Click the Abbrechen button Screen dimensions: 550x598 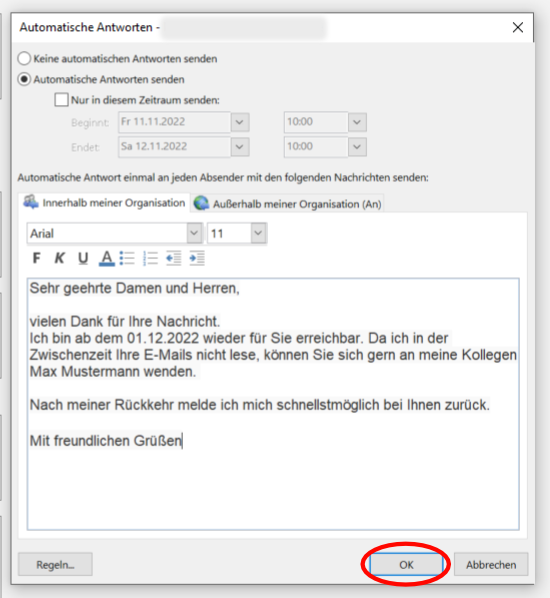pyautogui.click(x=491, y=564)
